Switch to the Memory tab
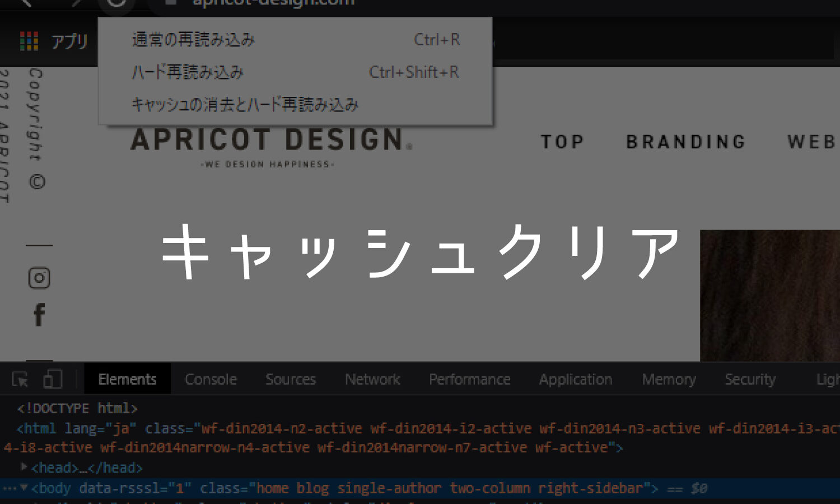Image resolution: width=840 pixels, height=504 pixels. tap(669, 379)
